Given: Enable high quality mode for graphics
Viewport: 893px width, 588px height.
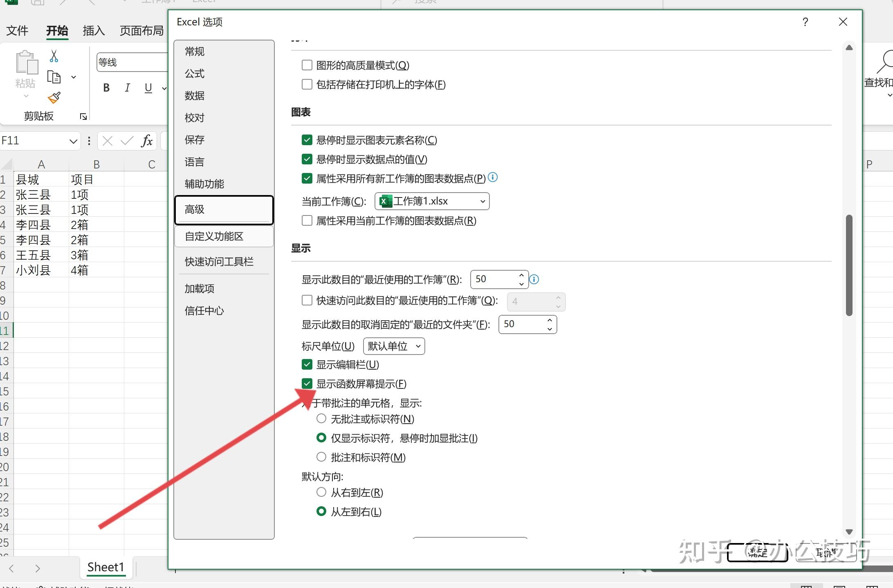Looking at the screenshot, I should [x=307, y=65].
